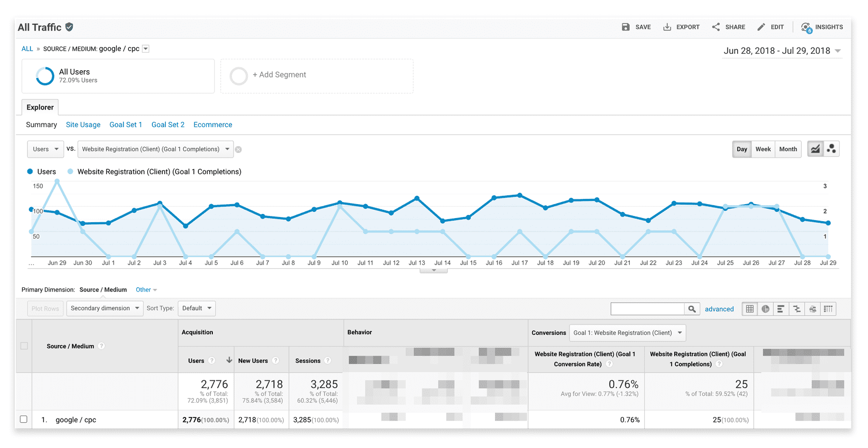Open the Insights icon

(807, 27)
